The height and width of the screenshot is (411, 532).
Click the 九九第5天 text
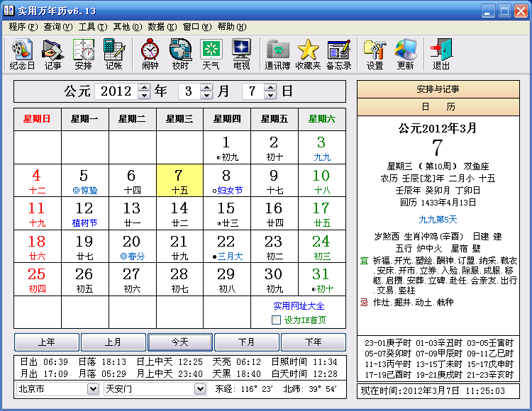click(438, 220)
